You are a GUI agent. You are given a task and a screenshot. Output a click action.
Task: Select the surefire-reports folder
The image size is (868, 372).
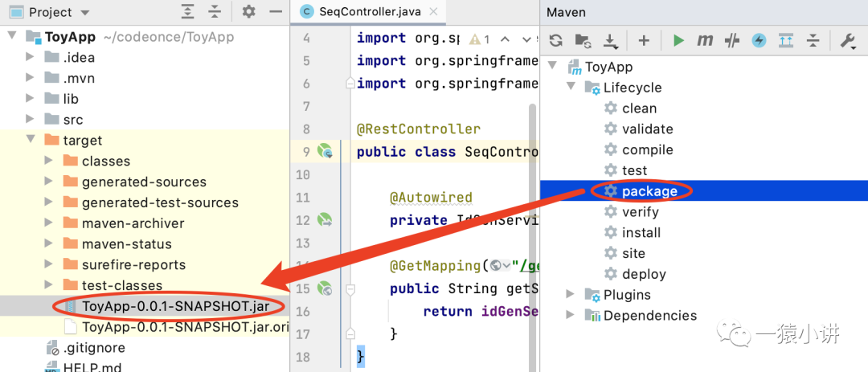tap(134, 264)
